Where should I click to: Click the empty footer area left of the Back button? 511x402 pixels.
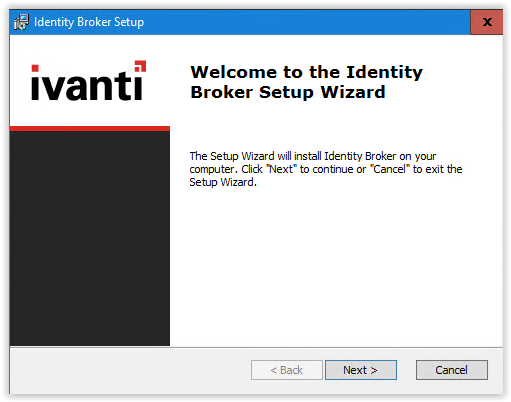130,370
